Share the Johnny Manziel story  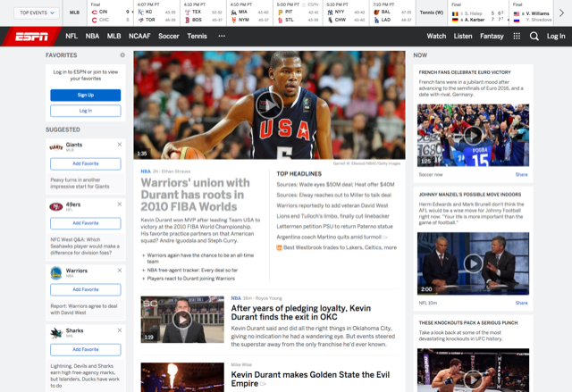pos(521,303)
